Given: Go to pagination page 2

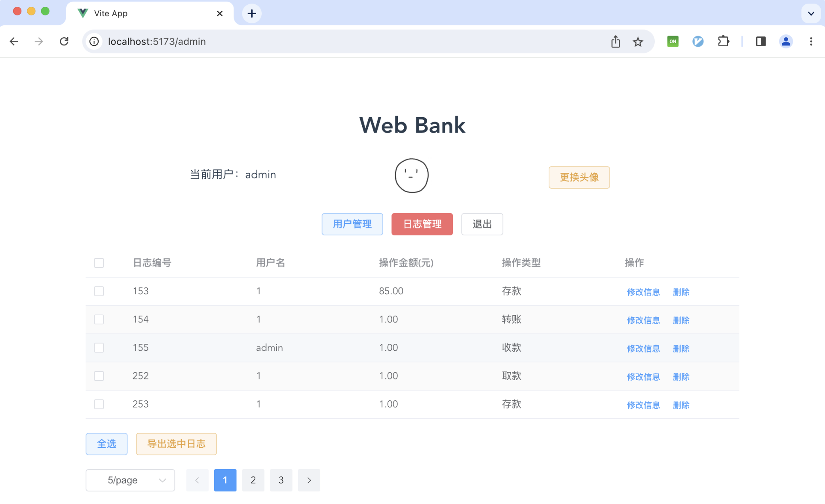Looking at the screenshot, I should coord(253,480).
